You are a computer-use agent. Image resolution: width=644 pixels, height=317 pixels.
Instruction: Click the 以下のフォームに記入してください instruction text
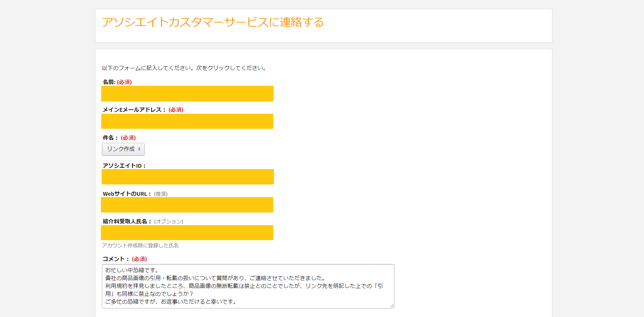185,68
